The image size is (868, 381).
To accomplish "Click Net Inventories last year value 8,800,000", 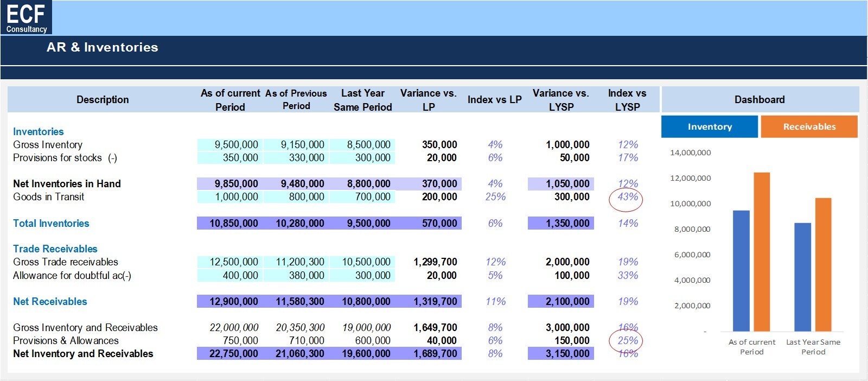I will (x=362, y=183).
